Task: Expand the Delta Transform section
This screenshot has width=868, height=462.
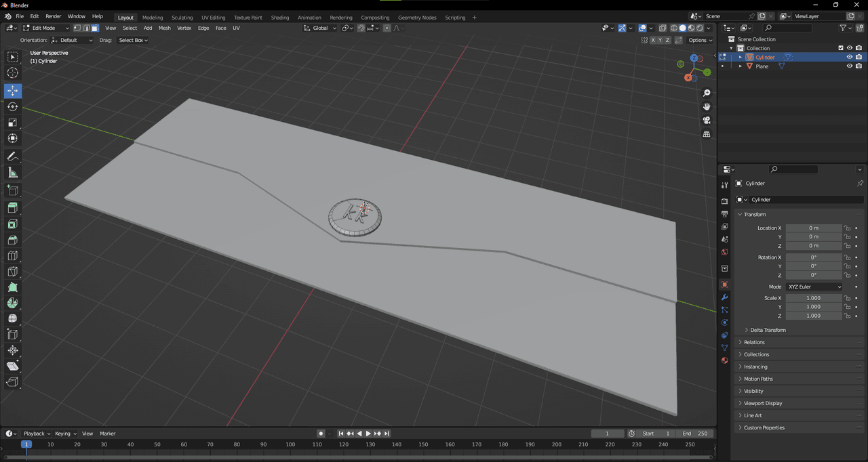Action: 768,330
